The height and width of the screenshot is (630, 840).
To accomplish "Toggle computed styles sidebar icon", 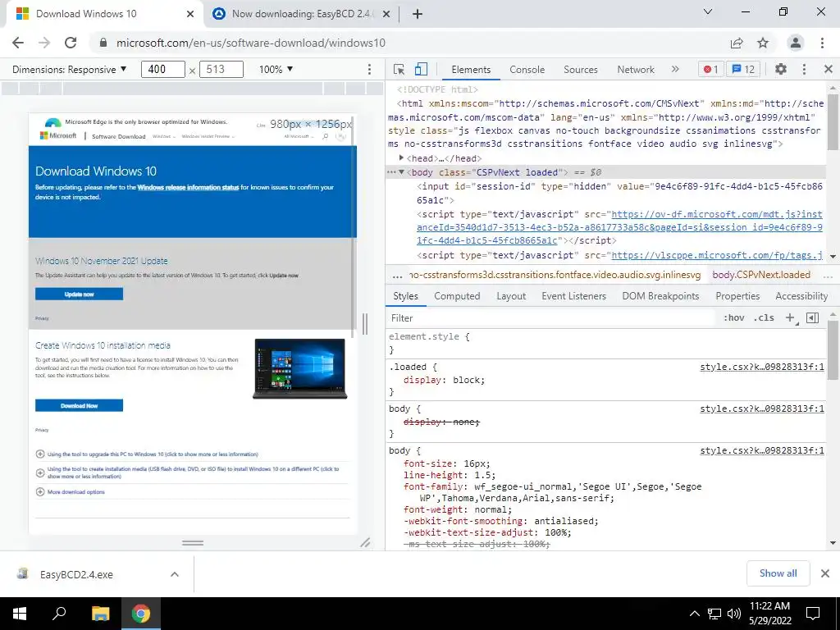I will [x=812, y=317].
